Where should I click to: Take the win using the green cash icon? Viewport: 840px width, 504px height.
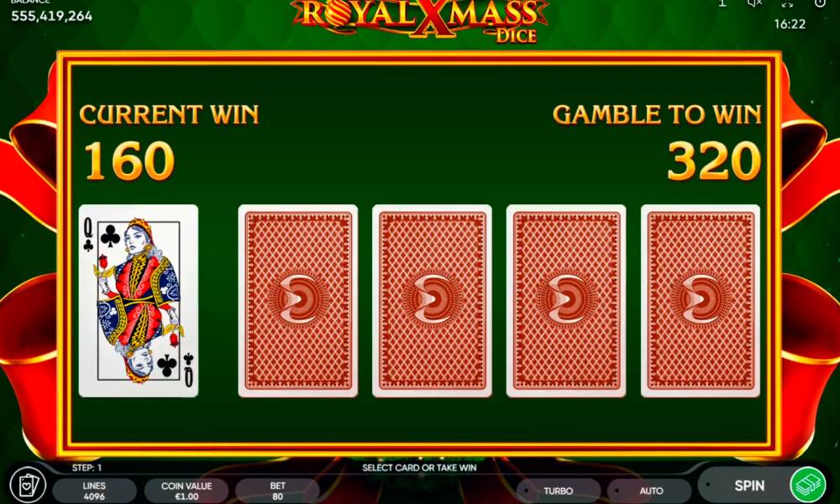pos(807,485)
